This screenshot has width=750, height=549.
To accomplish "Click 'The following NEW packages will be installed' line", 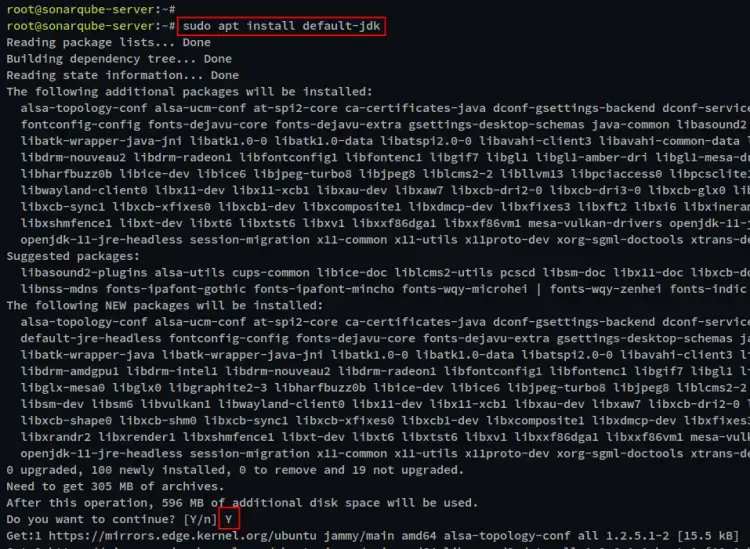I will point(165,306).
